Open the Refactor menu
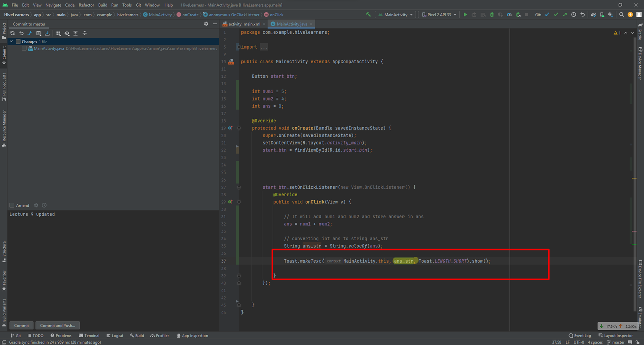This screenshot has height=345, width=644. click(x=87, y=5)
